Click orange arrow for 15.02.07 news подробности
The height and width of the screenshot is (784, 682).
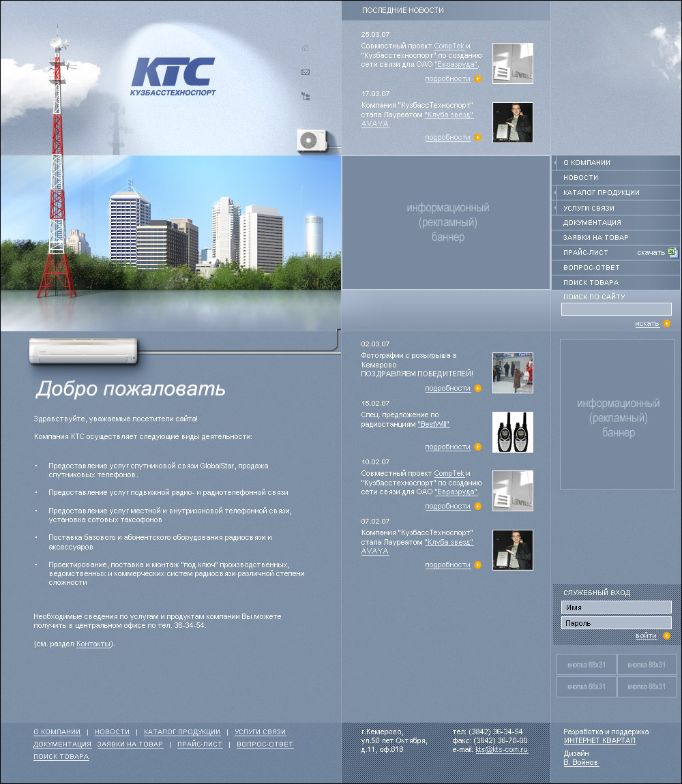(478, 447)
